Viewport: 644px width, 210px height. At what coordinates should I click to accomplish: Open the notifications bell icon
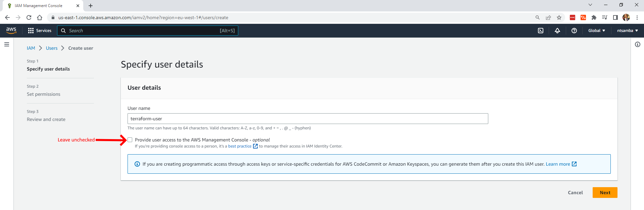point(557,31)
